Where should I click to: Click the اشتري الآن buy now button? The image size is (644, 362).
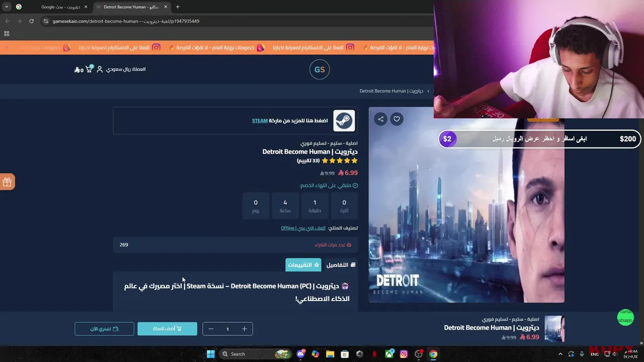(104, 329)
